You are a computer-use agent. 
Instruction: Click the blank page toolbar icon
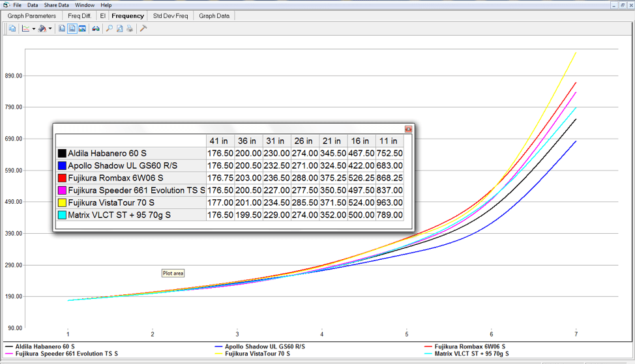tap(61, 29)
